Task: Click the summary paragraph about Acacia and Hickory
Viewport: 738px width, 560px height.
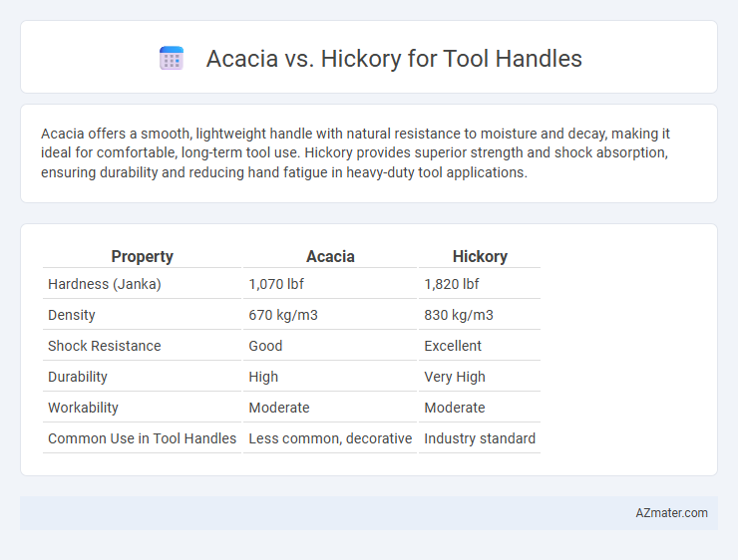Action: coord(355,153)
